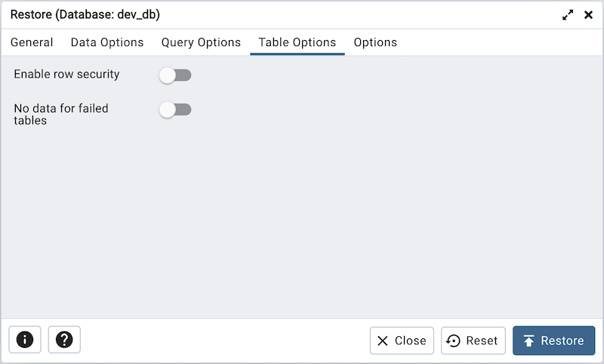The height and width of the screenshot is (364, 604).
Task: Switch to the General tab
Action: pyautogui.click(x=32, y=42)
